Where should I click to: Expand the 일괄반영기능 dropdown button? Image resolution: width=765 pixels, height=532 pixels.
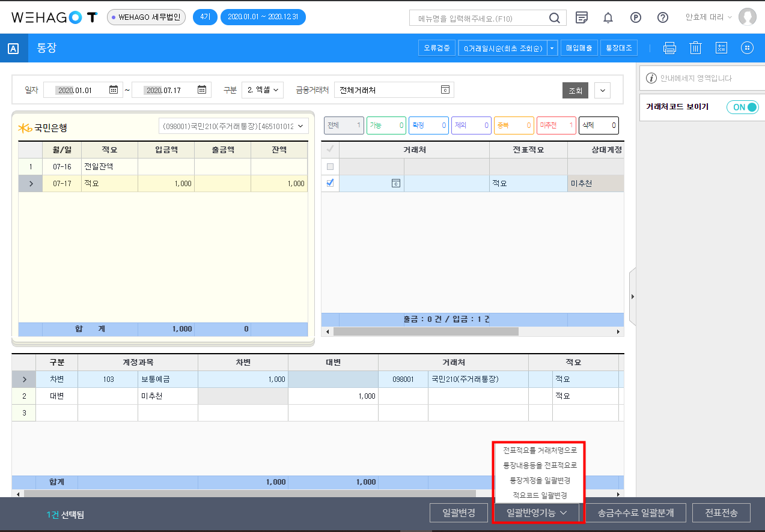(x=537, y=513)
